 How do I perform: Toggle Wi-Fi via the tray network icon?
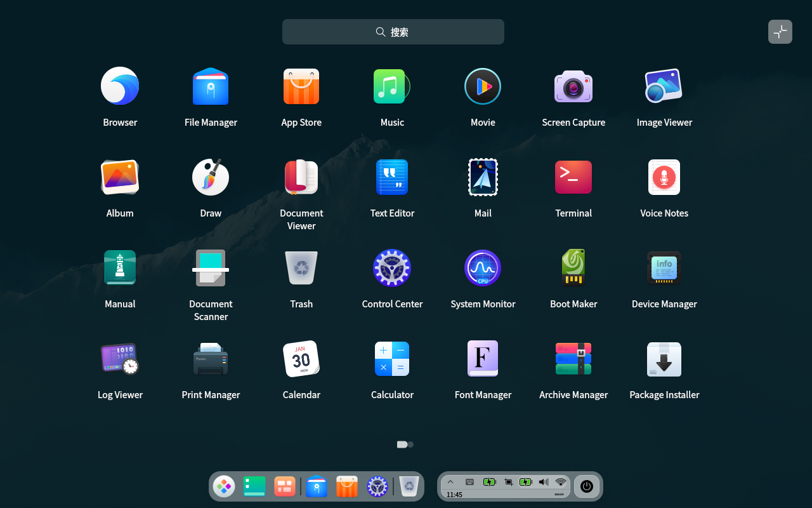point(560,482)
